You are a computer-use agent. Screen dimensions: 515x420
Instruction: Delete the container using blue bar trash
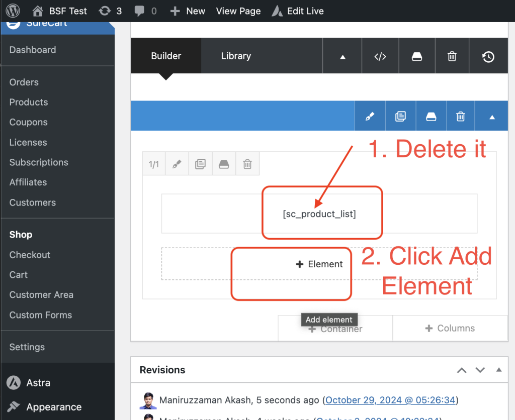(x=460, y=117)
